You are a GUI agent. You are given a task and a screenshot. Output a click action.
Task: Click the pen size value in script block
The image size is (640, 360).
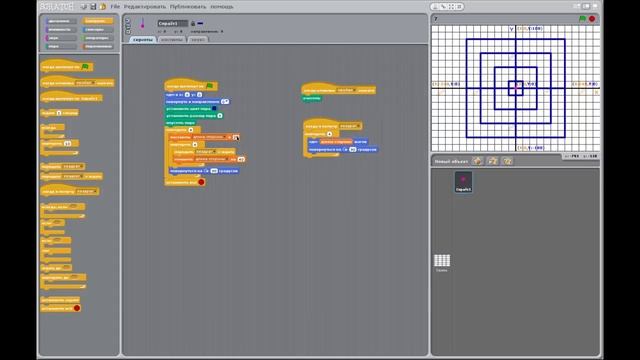(220, 116)
